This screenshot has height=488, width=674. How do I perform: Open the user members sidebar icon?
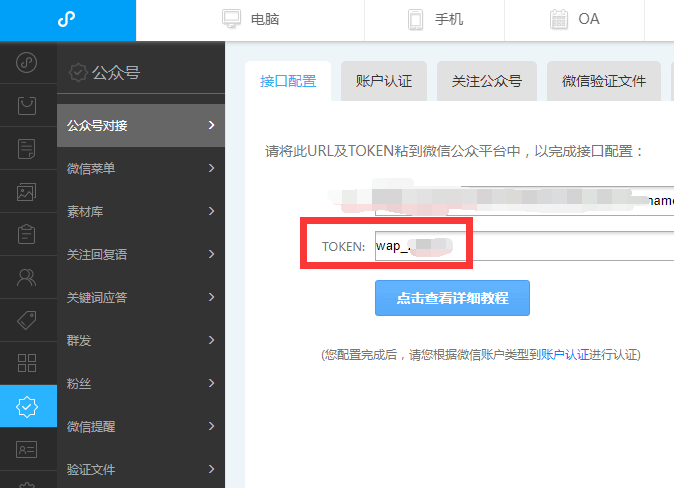27,277
